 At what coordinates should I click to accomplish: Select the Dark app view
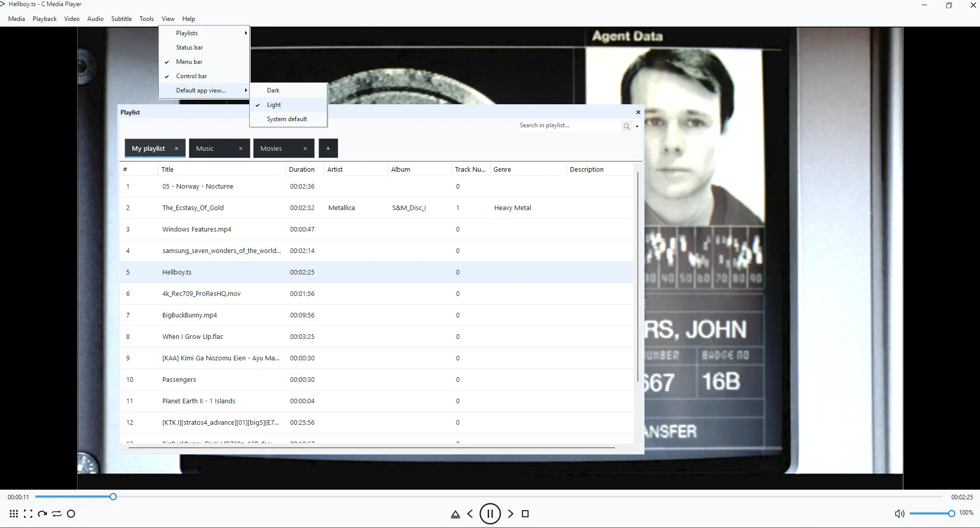pos(289,90)
